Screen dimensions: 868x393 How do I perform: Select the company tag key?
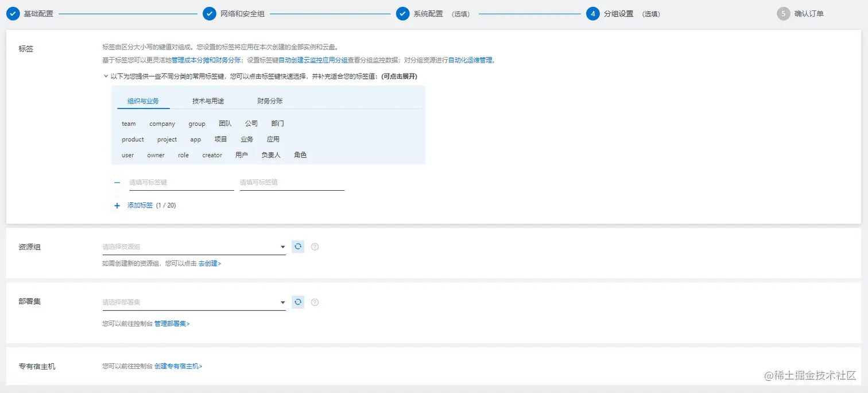click(162, 124)
